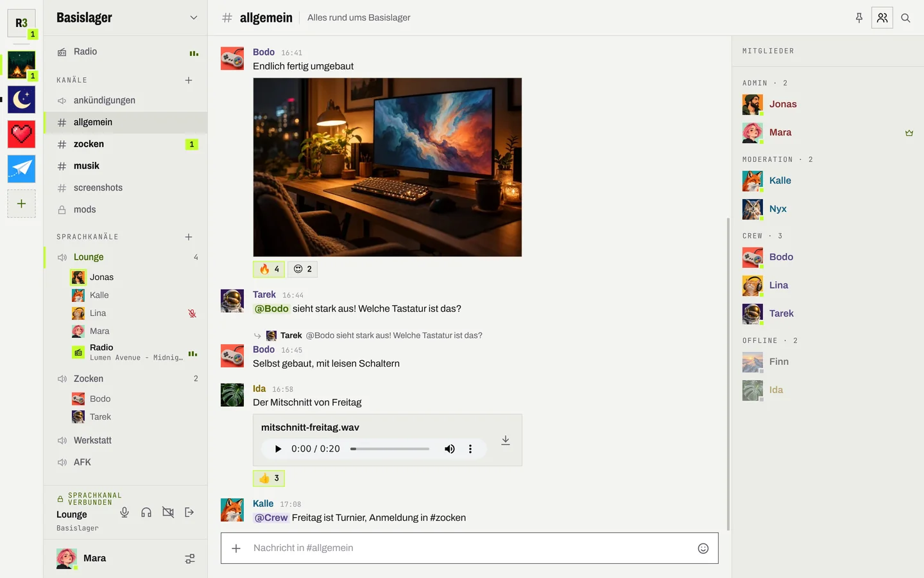Open pinned messages with the pin icon
This screenshot has width=924, height=578.
point(859,18)
